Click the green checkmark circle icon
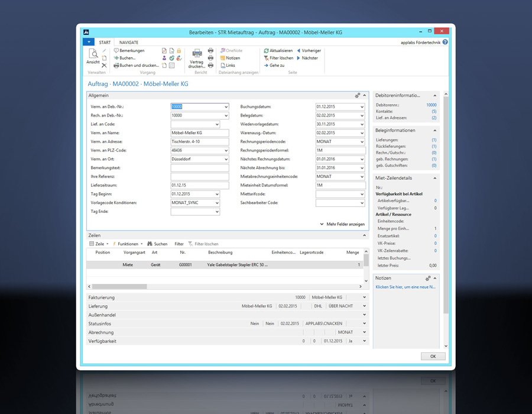 [x=171, y=58]
